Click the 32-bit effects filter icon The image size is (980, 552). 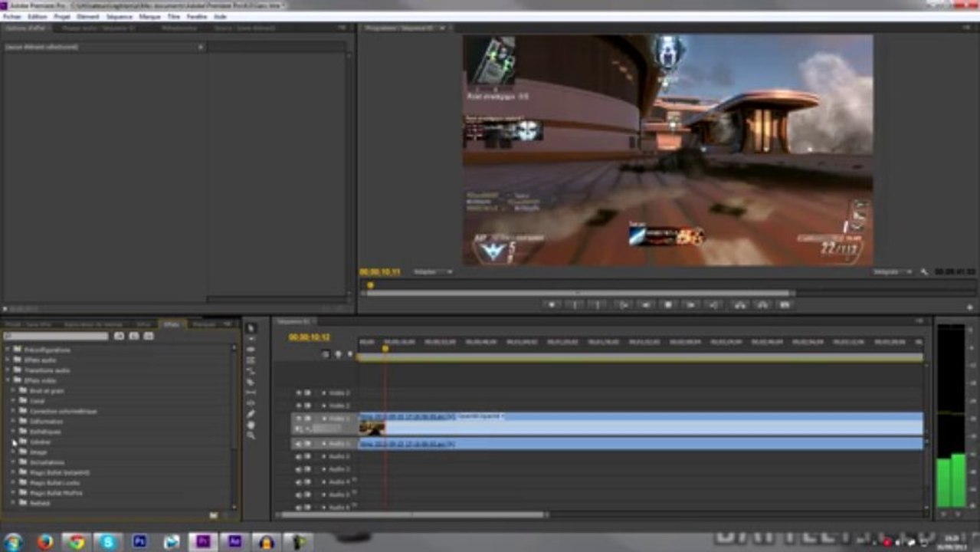point(134,336)
